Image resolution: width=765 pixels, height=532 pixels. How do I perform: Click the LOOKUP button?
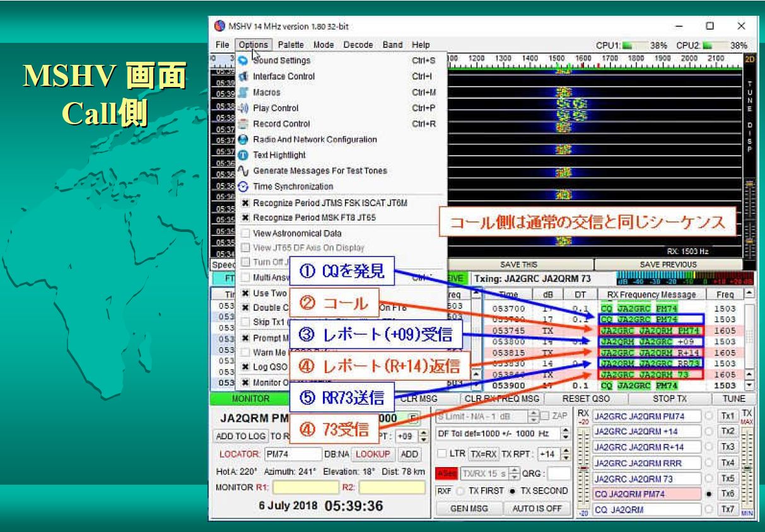pyautogui.click(x=373, y=454)
